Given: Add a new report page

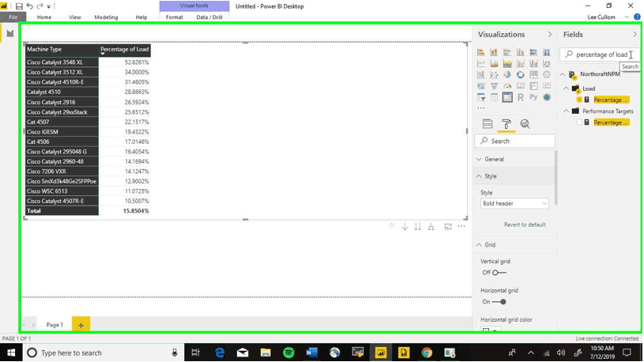Looking at the screenshot, I should pyautogui.click(x=81, y=325).
